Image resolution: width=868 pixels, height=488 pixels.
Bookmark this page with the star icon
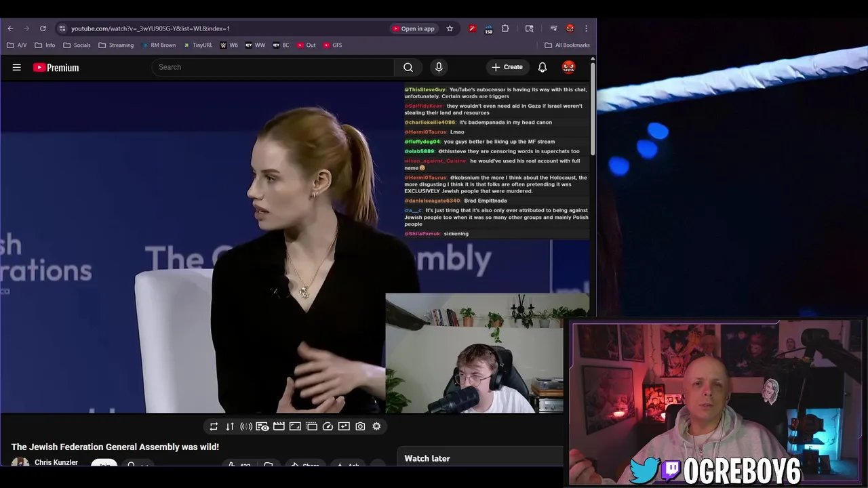click(450, 28)
